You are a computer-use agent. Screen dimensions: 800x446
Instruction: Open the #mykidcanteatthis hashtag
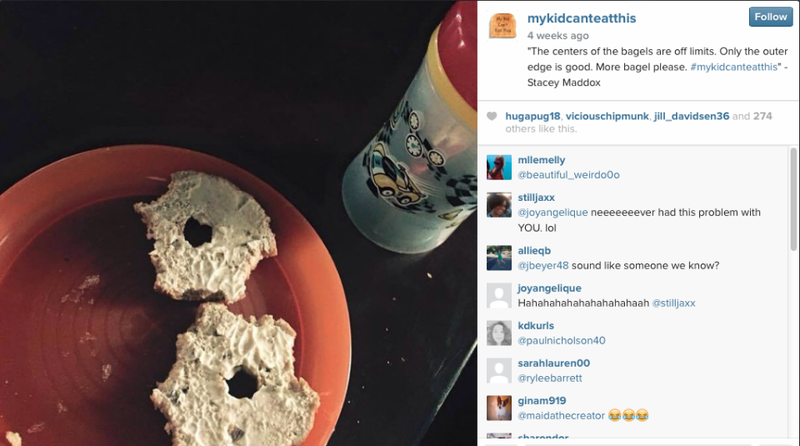tap(734, 67)
